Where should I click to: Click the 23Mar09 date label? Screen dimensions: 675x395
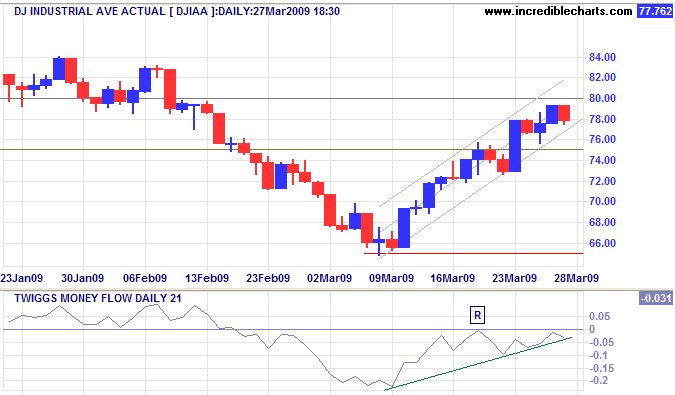tap(514, 278)
